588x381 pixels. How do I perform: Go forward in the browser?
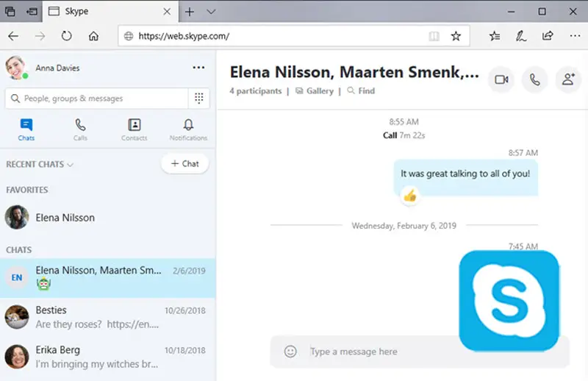(40, 36)
